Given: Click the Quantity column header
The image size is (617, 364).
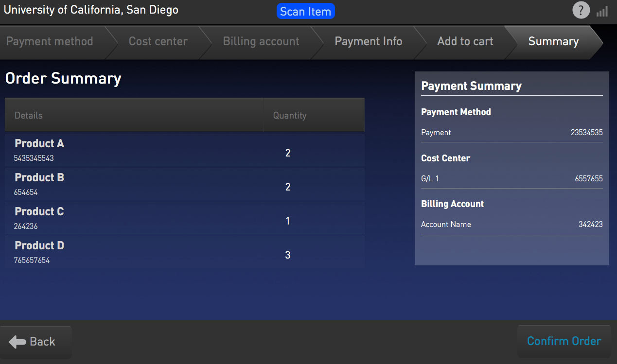Looking at the screenshot, I should 290,116.
